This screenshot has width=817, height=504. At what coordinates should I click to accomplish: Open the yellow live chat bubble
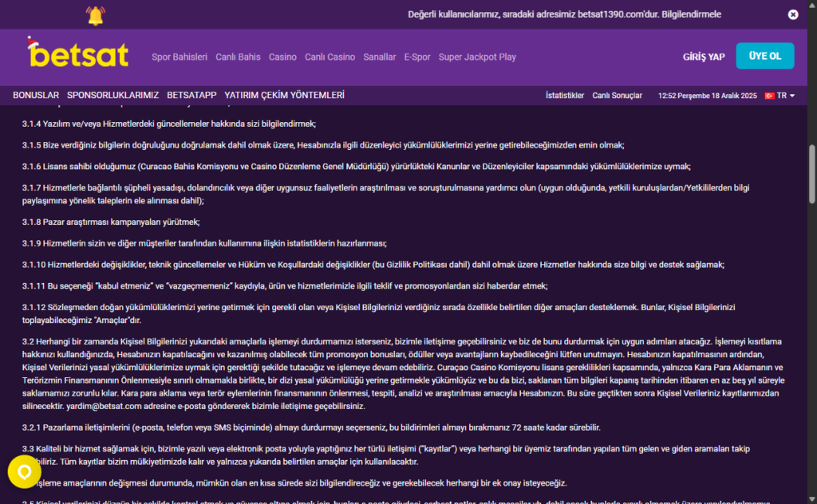pyautogui.click(x=24, y=472)
